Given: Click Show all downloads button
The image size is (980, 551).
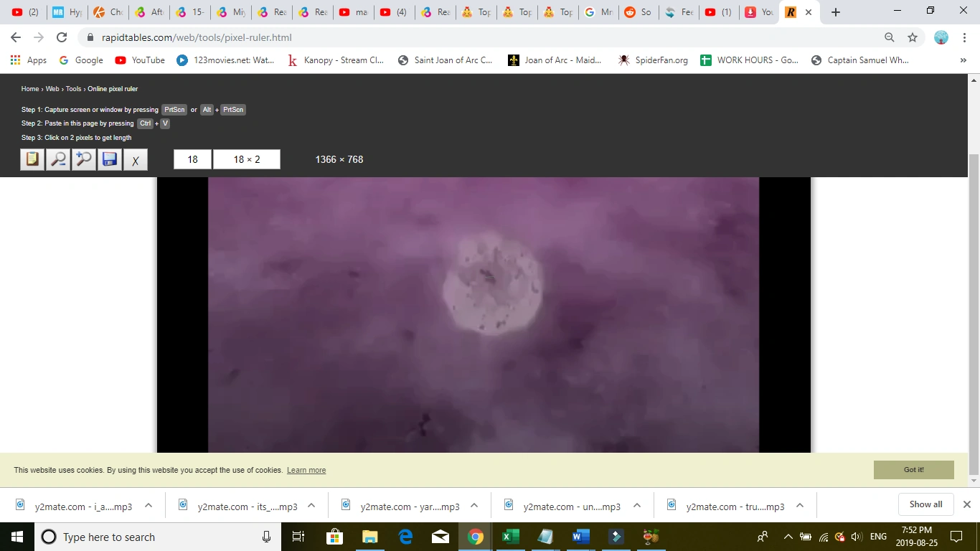Looking at the screenshot, I should [x=925, y=504].
